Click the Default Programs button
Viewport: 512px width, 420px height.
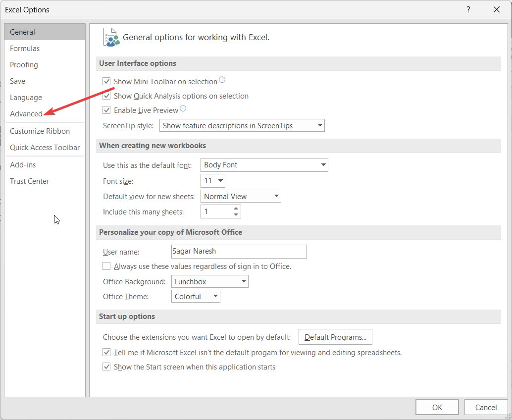click(x=335, y=337)
